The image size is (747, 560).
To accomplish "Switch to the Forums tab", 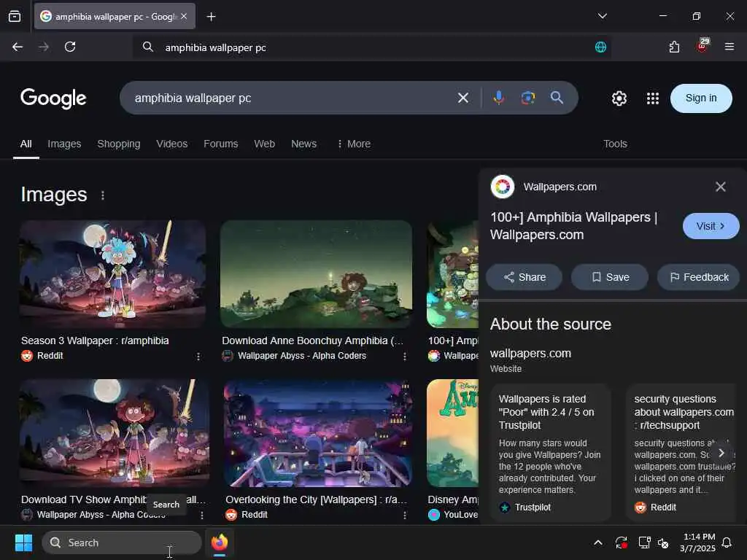I will click(220, 144).
